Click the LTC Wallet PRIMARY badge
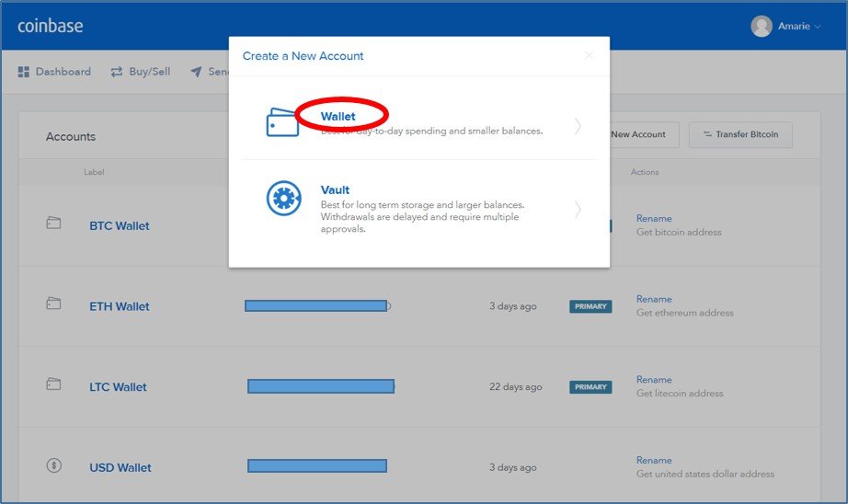The height and width of the screenshot is (504, 848). [590, 387]
